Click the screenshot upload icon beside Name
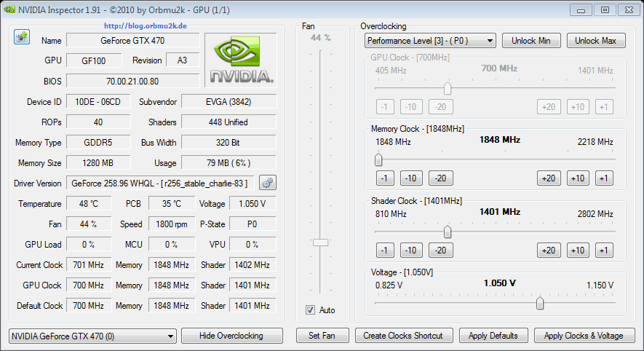 click(22, 37)
